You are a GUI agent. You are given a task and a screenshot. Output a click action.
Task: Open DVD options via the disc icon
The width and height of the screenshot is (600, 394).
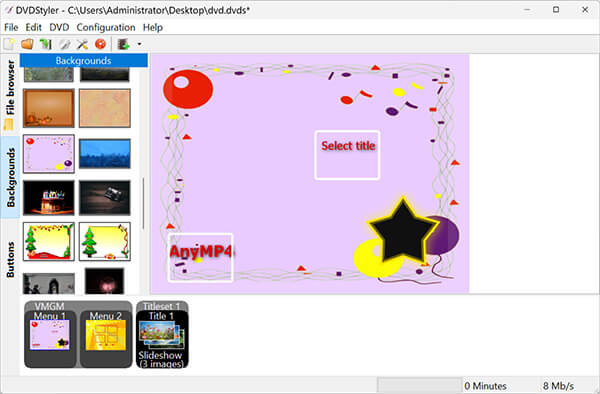[64, 44]
